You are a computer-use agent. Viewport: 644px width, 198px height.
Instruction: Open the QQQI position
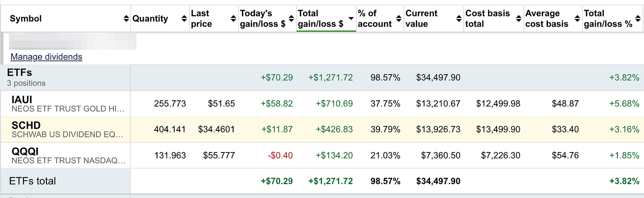24,151
